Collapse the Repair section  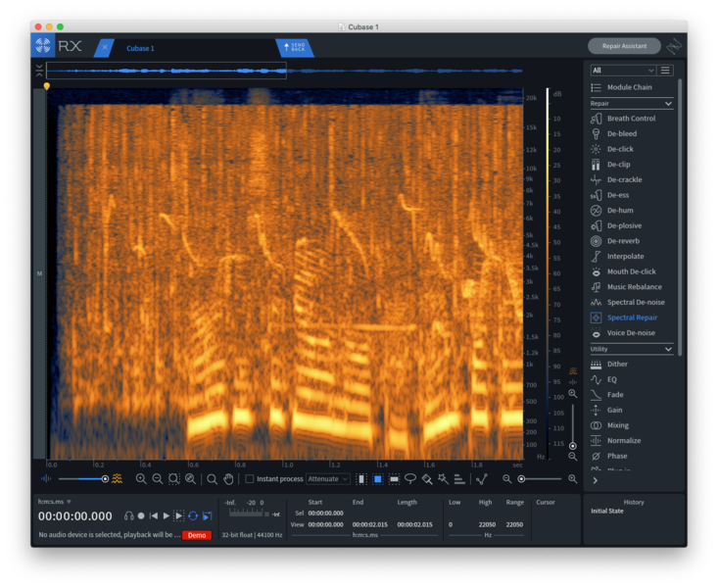point(669,103)
